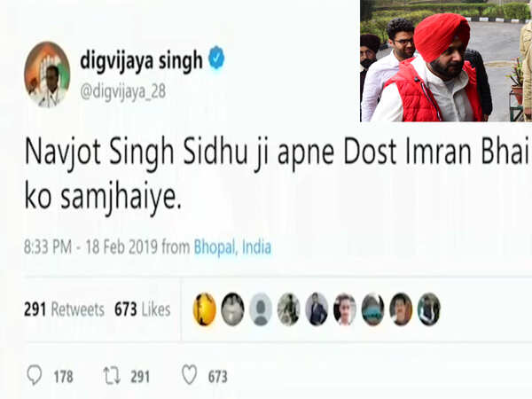This screenshot has height=399, width=532.
Task: Click the heart like icon
Action: tap(190, 374)
